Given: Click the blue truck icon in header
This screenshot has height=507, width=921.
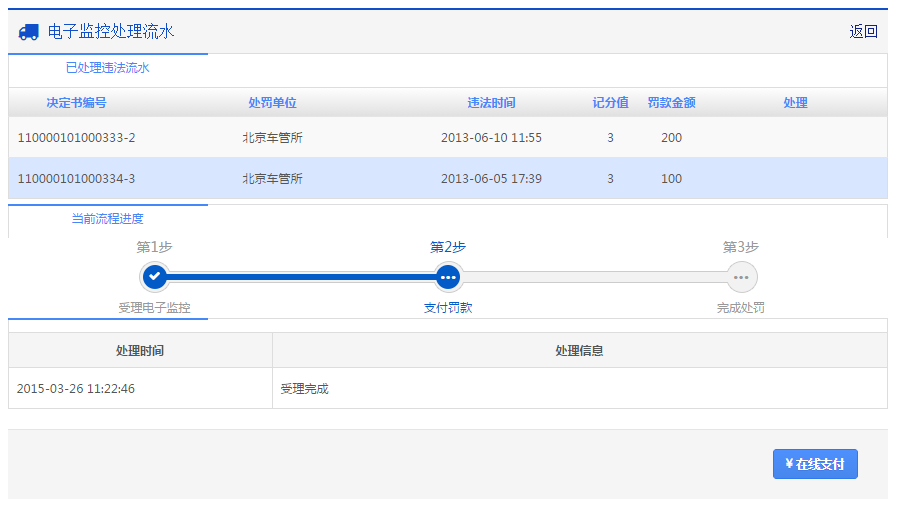Looking at the screenshot, I should coord(29,32).
